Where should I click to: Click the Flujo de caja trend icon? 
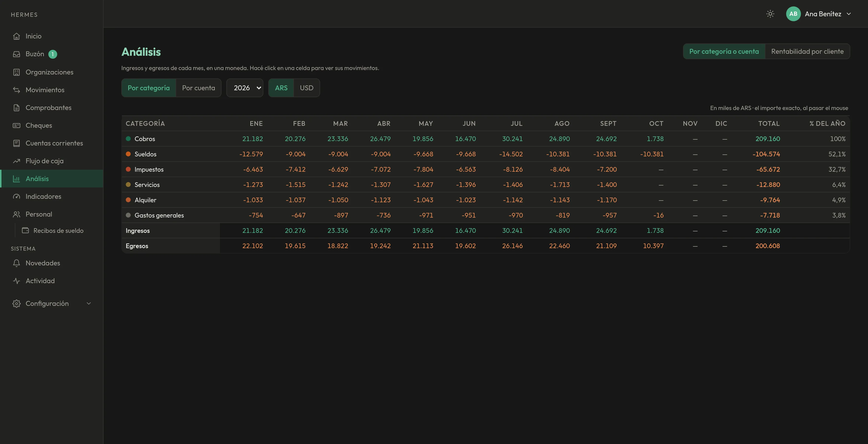(x=17, y=161)
